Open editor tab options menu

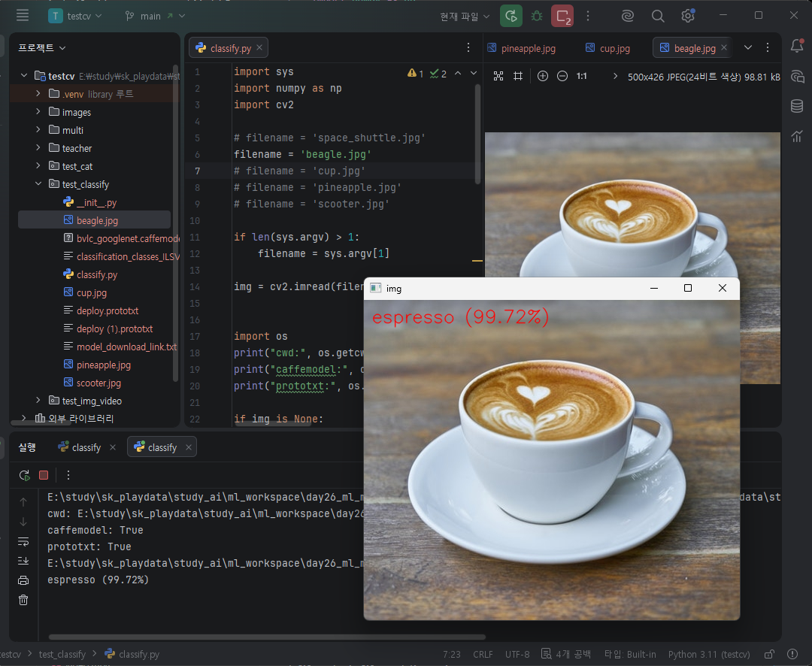point(468,47)
